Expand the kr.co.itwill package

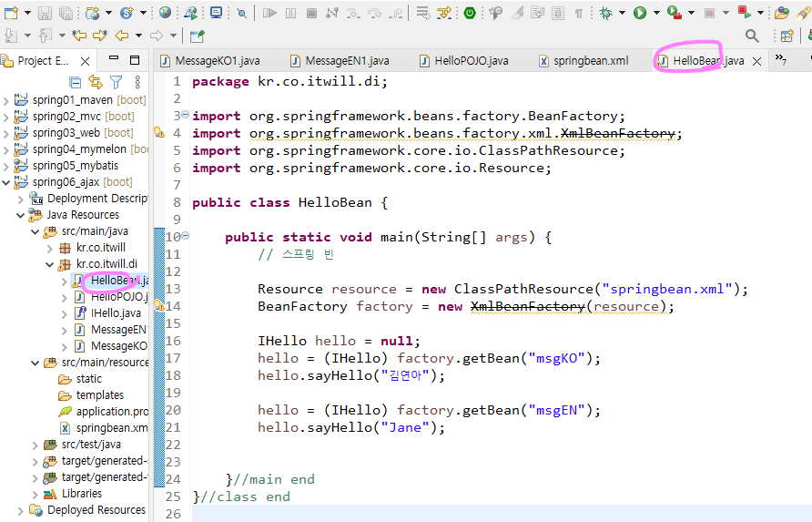click(x=50, y=248)
